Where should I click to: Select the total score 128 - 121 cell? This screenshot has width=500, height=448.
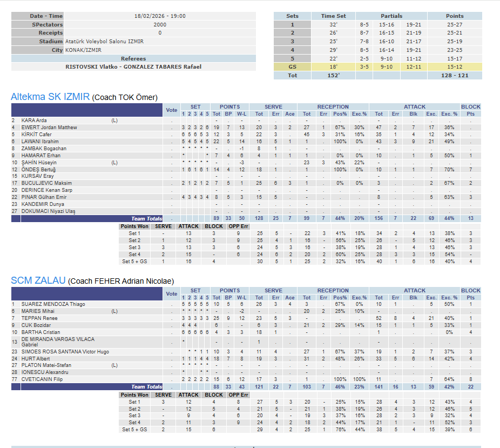pyautogui.click(x=455, y=75)
